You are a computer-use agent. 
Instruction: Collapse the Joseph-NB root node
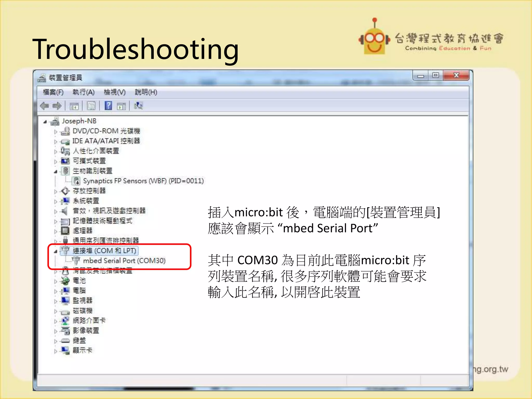point(45,122)
